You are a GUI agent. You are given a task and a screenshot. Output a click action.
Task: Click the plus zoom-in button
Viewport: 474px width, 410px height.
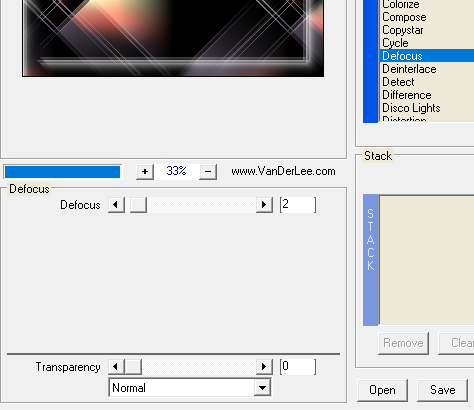(x=145, y=172)
